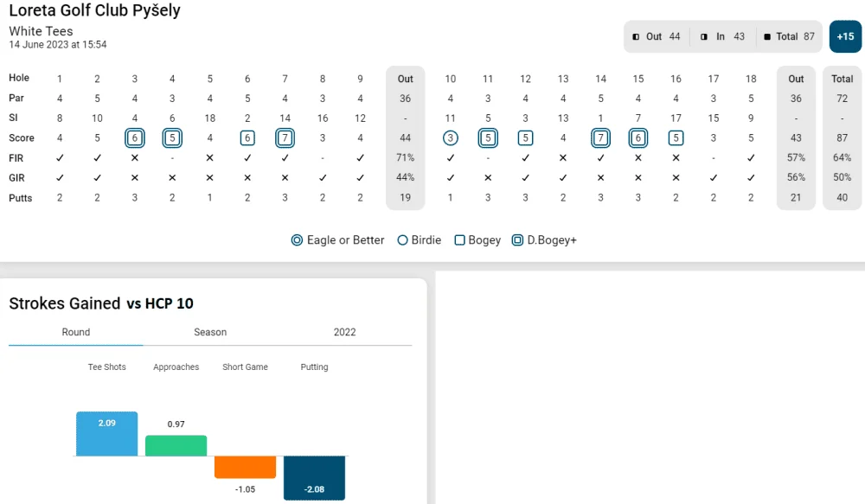
Task: Click the Birdie circle legend icon
Action: coord(403,240)
